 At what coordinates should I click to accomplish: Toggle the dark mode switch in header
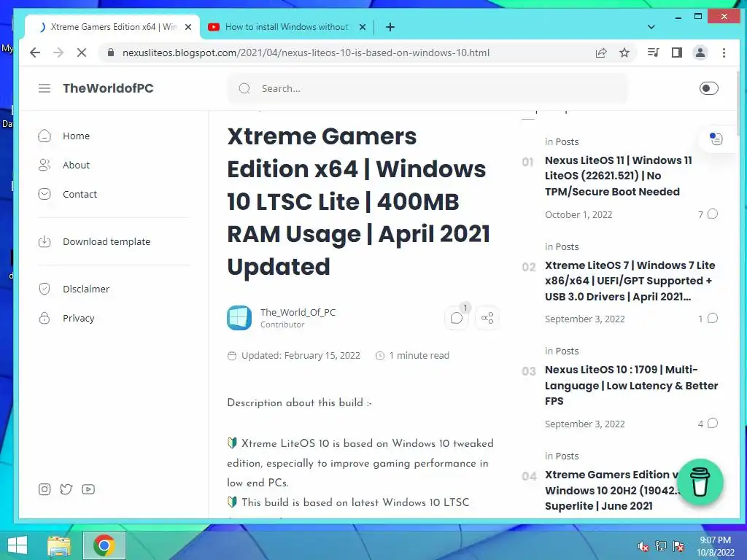[x=708, y=88]
